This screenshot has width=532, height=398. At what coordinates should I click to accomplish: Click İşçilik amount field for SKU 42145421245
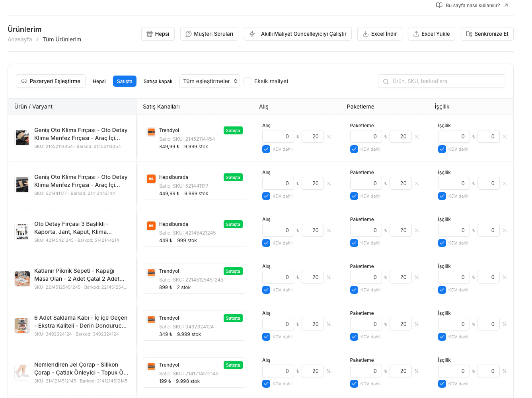[x=454, y=230]
